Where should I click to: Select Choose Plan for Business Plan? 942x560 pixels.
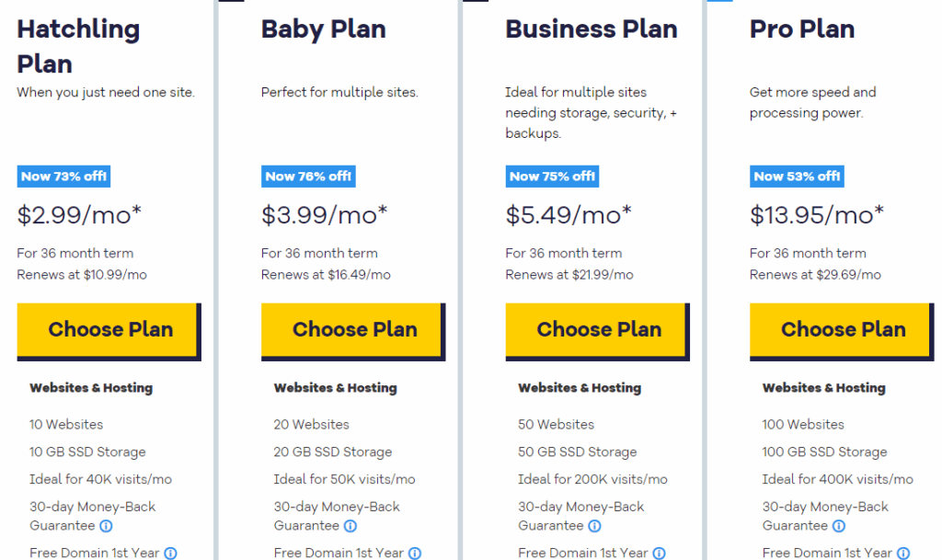point(597,329)
